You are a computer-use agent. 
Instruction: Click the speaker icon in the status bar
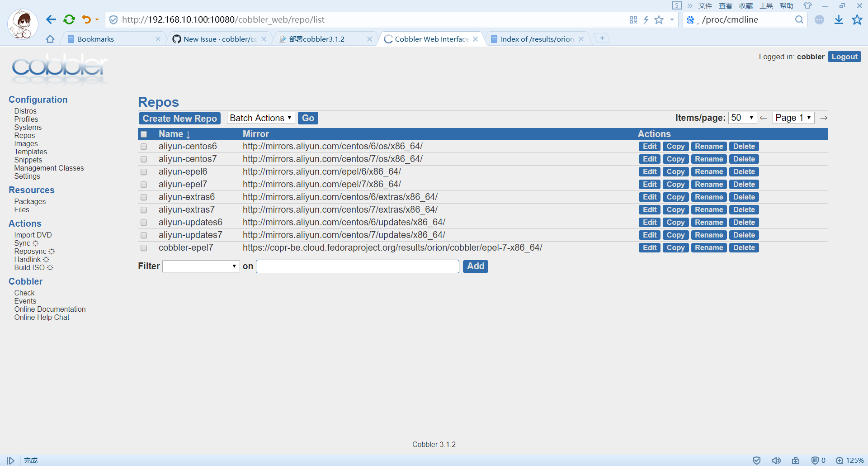777,460
